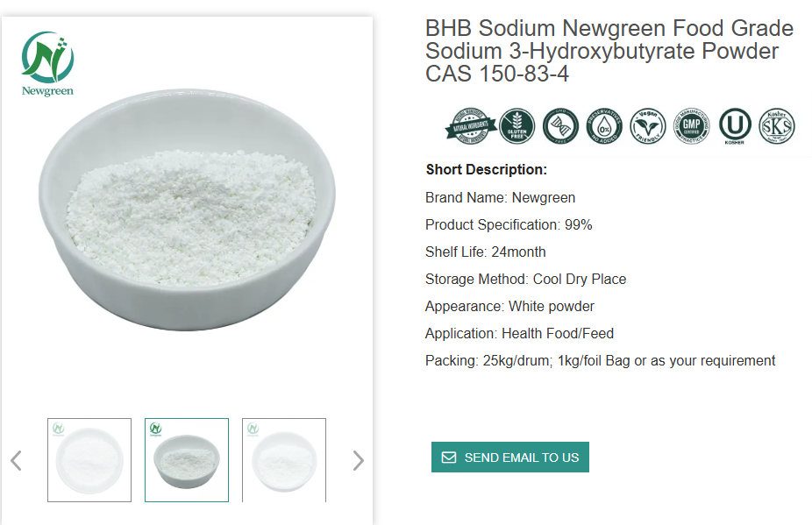
Task: Click the Newgreen logo on product image
Action: tap(47, 63)
